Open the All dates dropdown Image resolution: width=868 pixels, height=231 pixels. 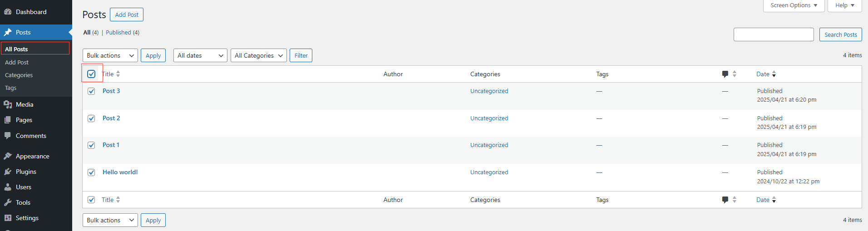coord(200,55)
